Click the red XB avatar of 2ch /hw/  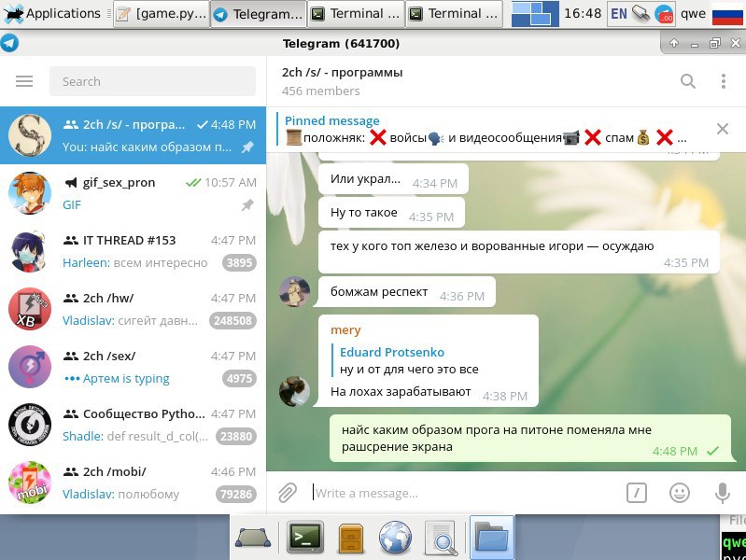(x=30, y=309)
